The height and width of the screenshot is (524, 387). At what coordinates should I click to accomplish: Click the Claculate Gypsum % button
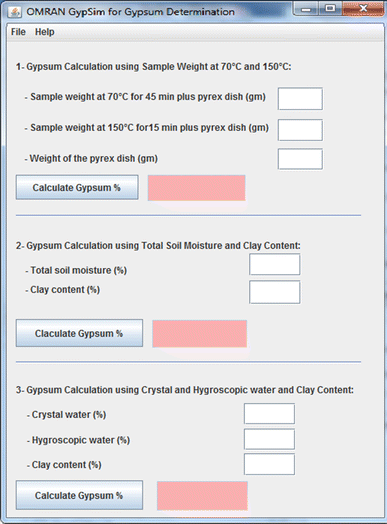(79, 333)
